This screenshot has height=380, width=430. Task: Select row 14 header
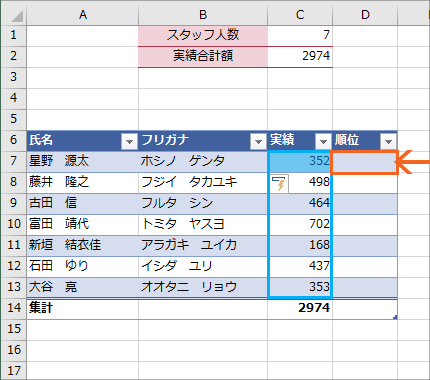(13, 308)
